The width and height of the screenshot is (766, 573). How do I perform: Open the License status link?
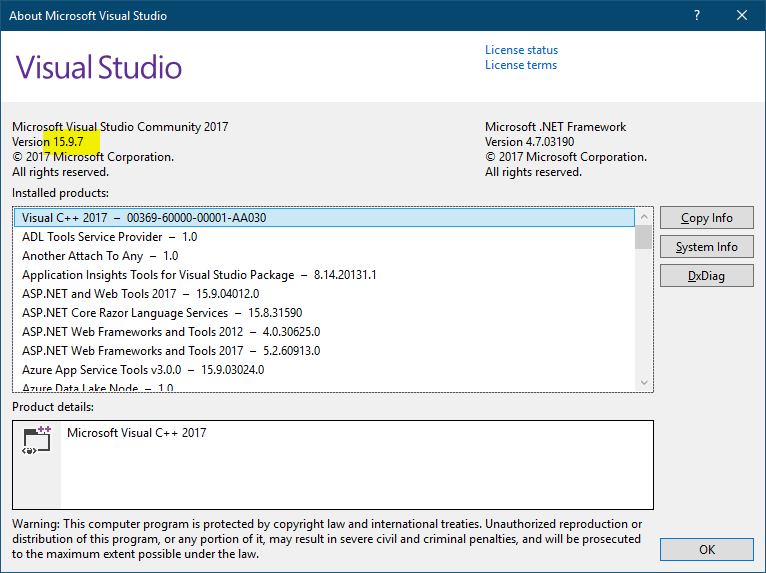(x=521, y=50)
